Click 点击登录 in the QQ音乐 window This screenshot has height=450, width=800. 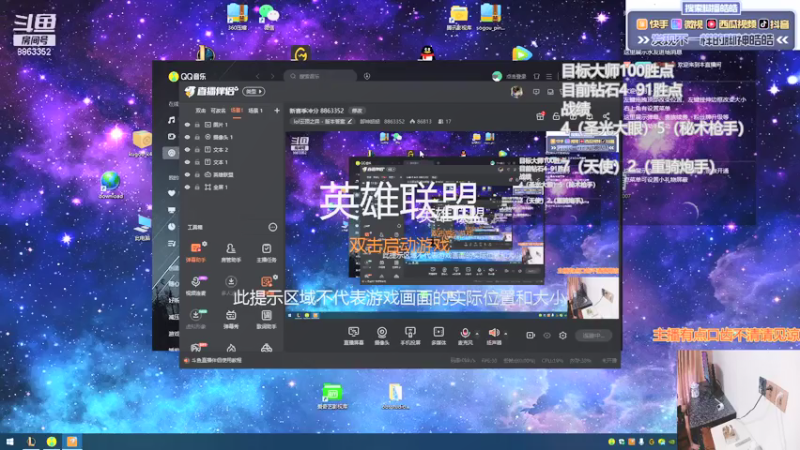(516, 77)
